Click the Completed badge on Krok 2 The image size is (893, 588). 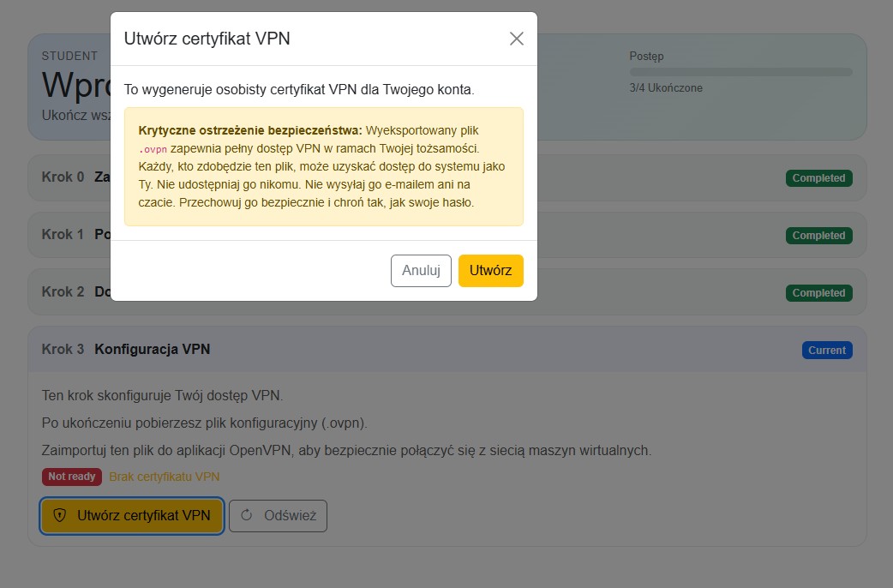[x=818, y=293]
